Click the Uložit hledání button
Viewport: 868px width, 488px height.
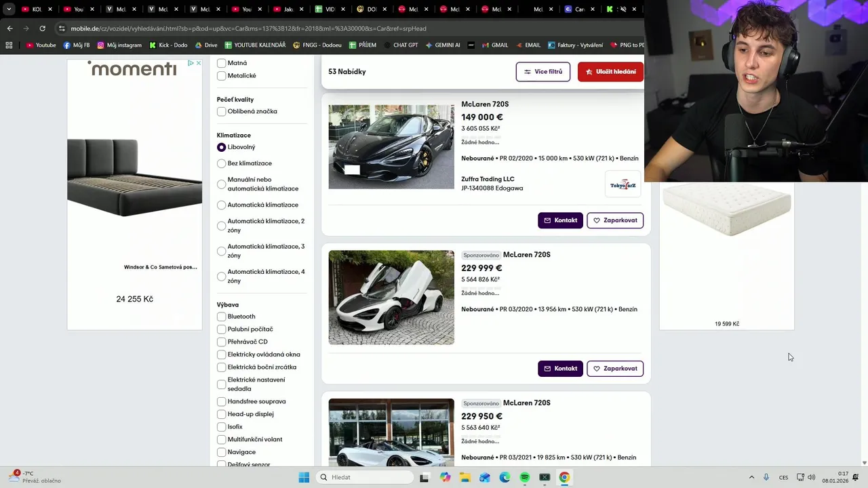(610, 72)
